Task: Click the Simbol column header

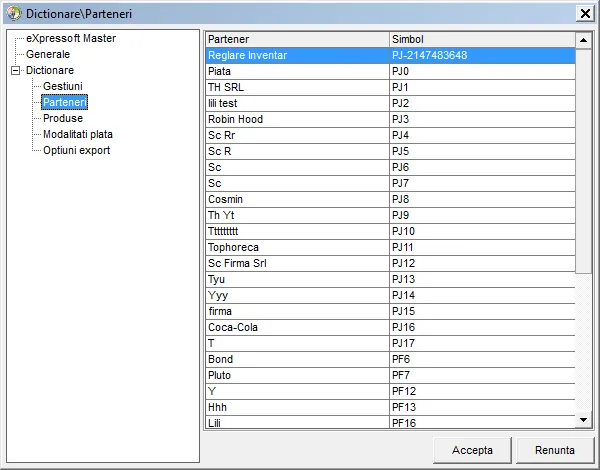Action: (482, 39)
